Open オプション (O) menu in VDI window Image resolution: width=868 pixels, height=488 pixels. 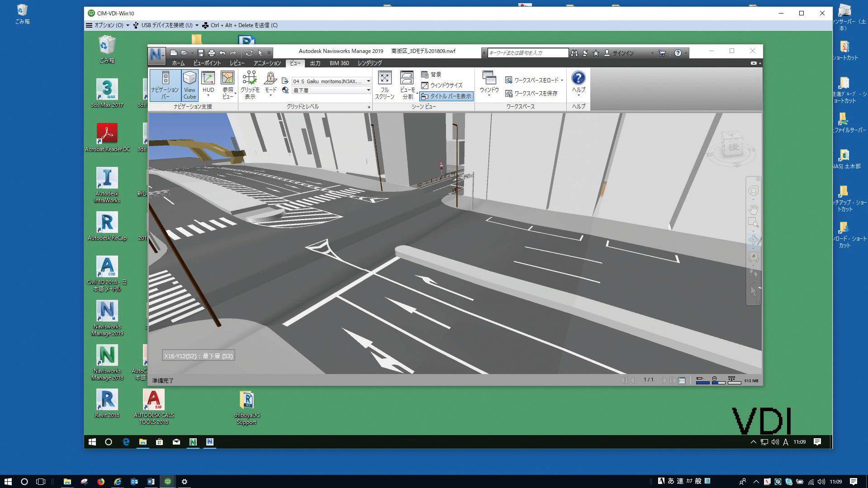coord(108,25)
